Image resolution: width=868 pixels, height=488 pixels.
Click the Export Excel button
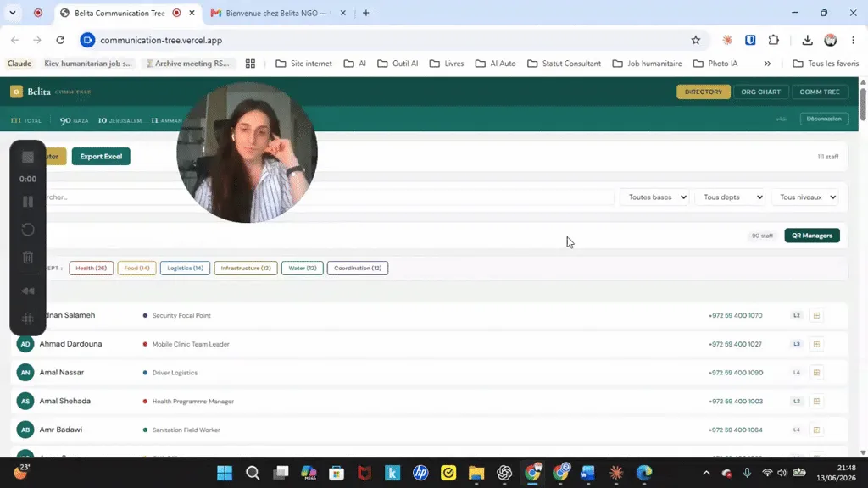(x=101, y=157)
